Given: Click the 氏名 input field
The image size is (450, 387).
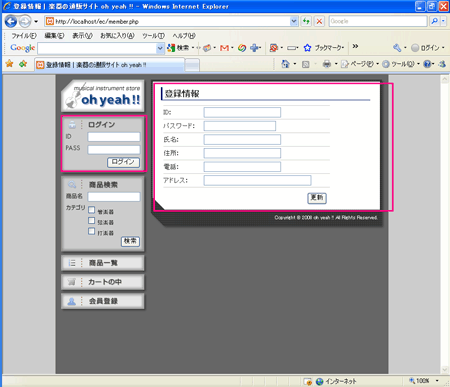Looking at the screenshot, I should coord(242,140).
